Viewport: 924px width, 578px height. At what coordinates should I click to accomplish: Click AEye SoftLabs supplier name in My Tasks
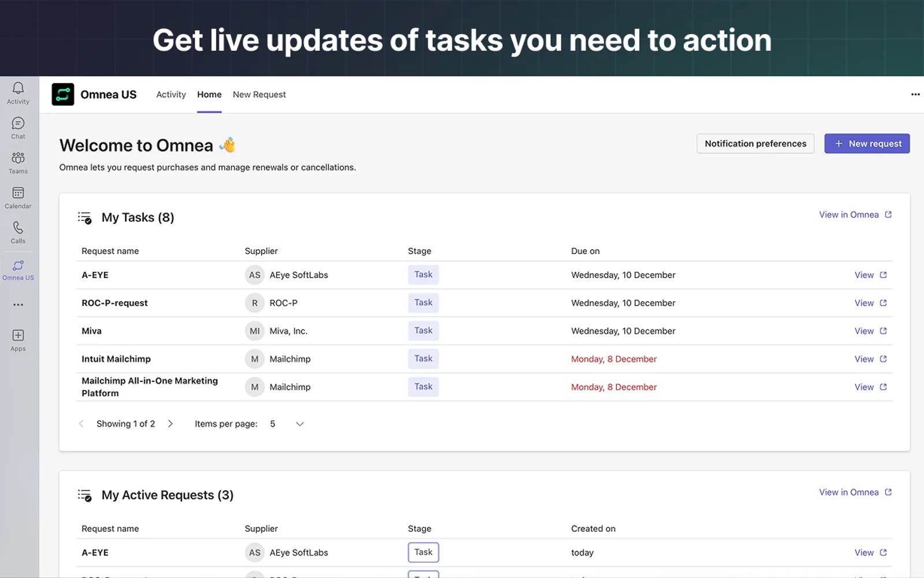pos(299,275)
